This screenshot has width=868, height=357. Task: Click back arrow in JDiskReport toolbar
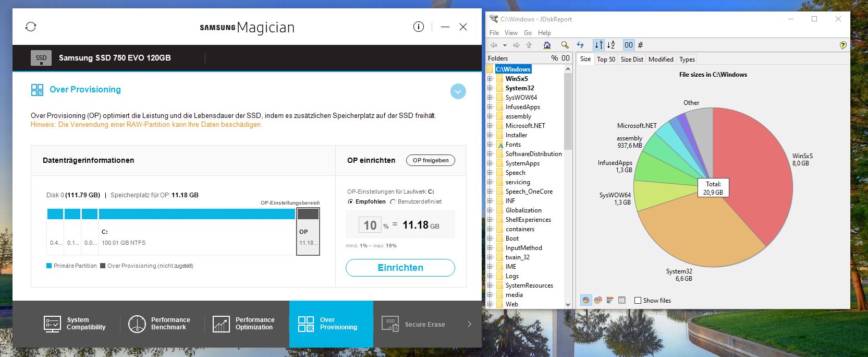point(494,45)
